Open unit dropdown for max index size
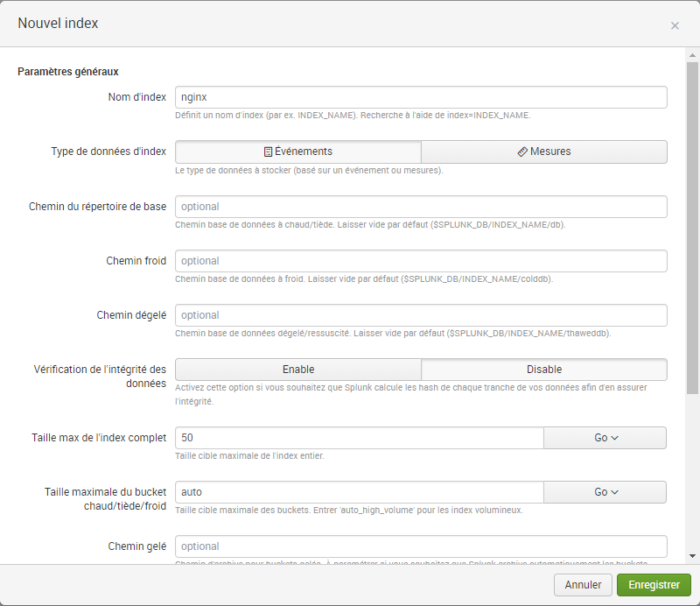Screen dimensions: 700x606 coord(605,438)
